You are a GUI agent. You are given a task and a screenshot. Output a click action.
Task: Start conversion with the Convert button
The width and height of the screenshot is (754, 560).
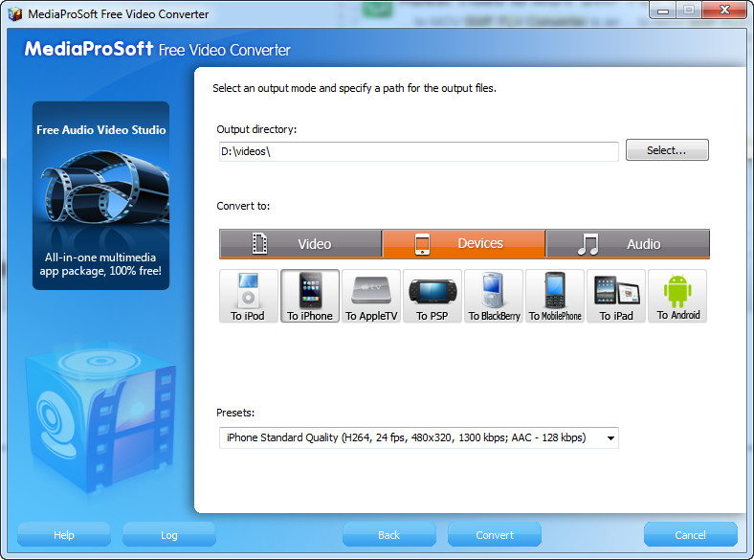[495, 534]
